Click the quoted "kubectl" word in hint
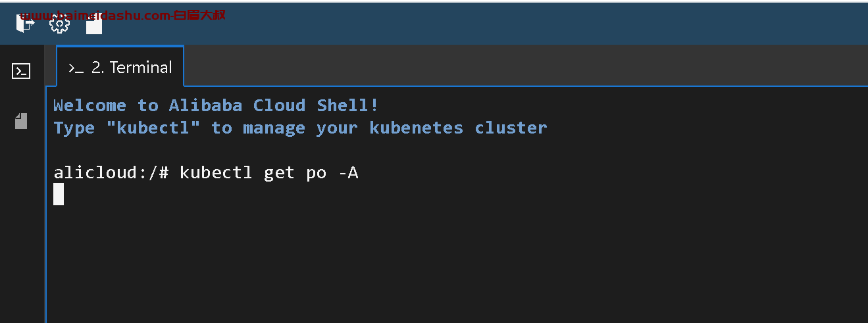This screenshot has width=868, height=323. click(153, 128)
